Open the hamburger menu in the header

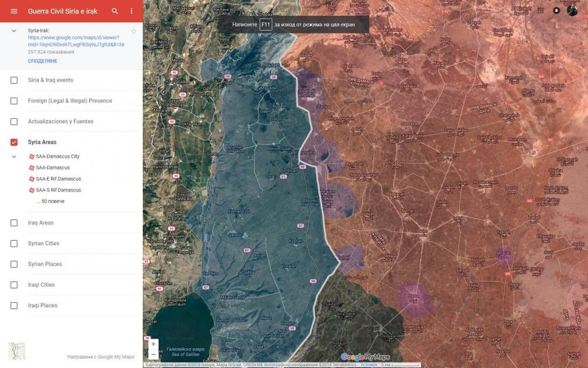(14, 11)
